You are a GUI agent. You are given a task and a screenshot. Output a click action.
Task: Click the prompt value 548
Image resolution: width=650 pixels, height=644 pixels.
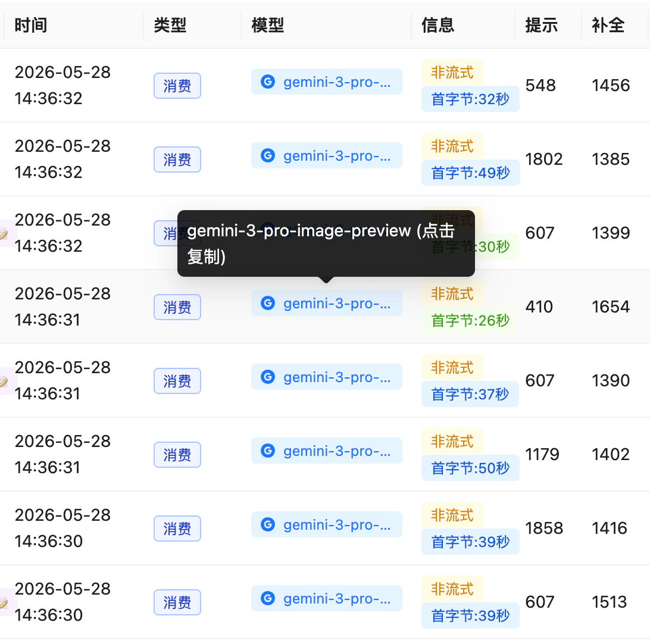(x=540, y=85)
